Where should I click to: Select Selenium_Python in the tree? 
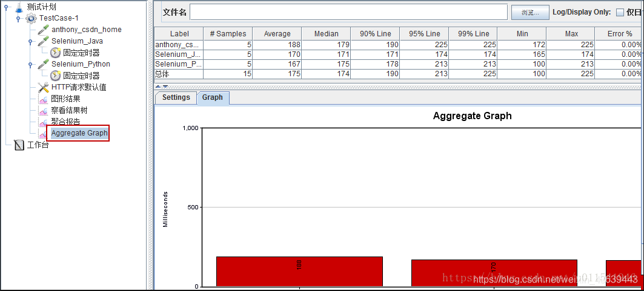tap(81, 64)
